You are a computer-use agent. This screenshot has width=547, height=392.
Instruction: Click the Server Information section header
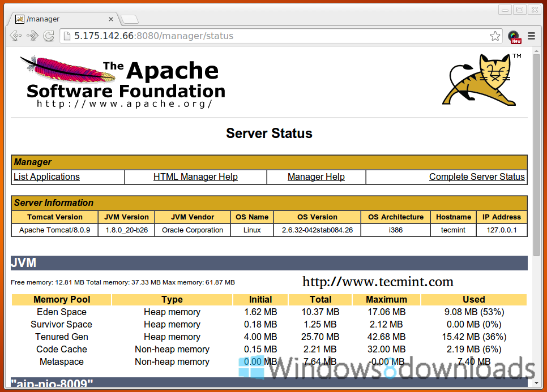click(269, 203)
